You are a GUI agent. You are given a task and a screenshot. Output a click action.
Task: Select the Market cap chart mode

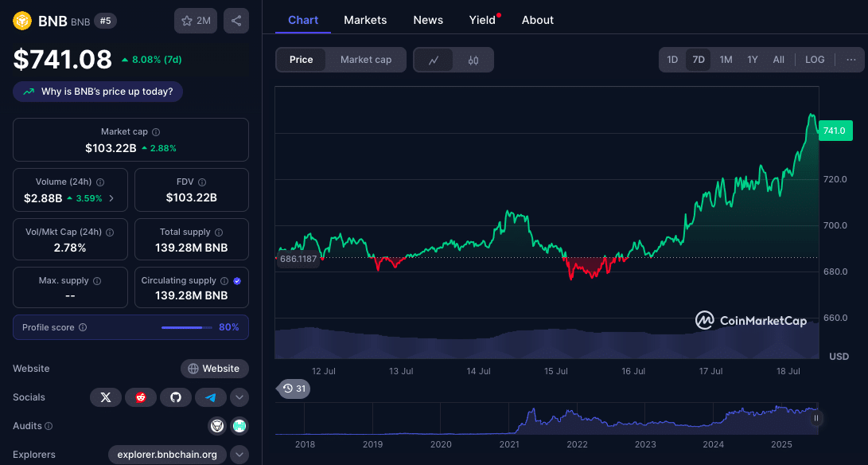(366, 60)
